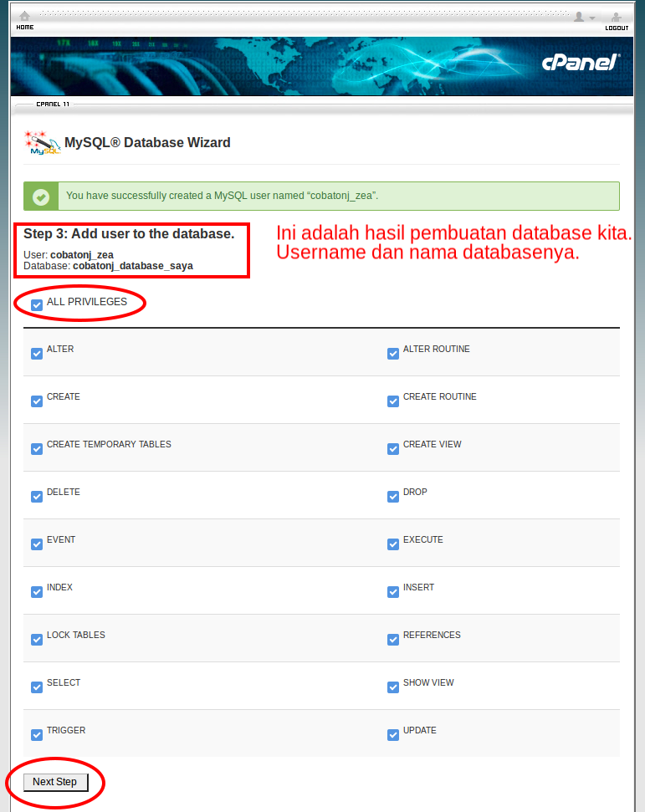Toggle CREATE TEMPORARY TABLES checkbox
Viewport: 645px width, 812px height.
[x=37, y=449]
